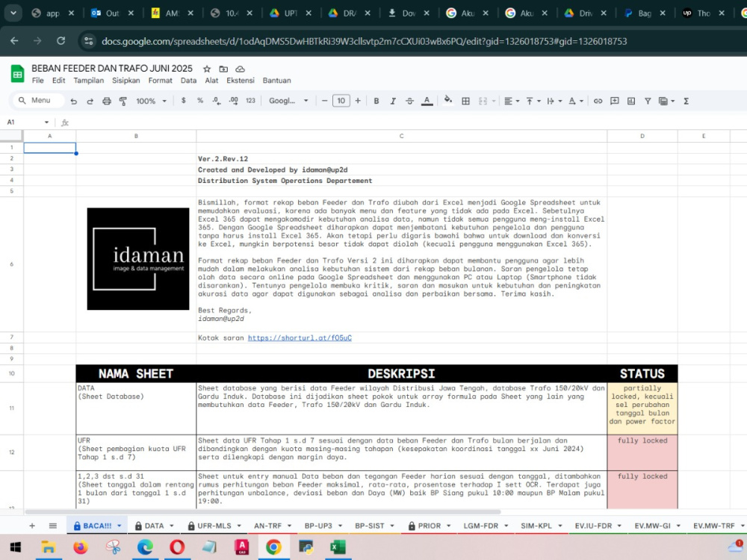The width and height of the screenshot is (747, 560).
Task: Open the Tampilan menu
Action: point(89,81)
